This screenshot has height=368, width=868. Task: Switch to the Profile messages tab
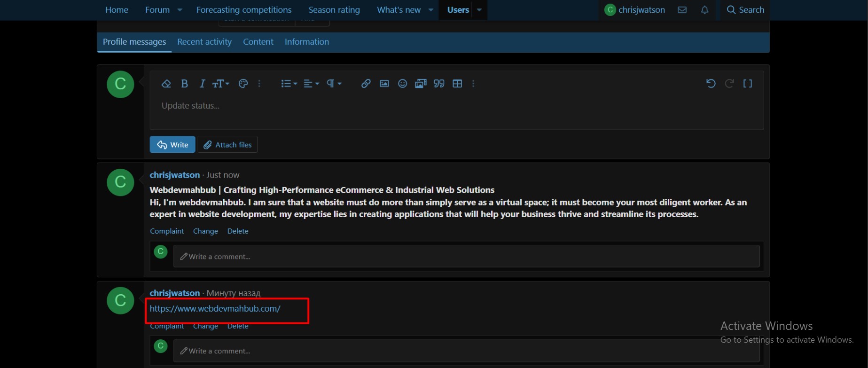point(134,42)
